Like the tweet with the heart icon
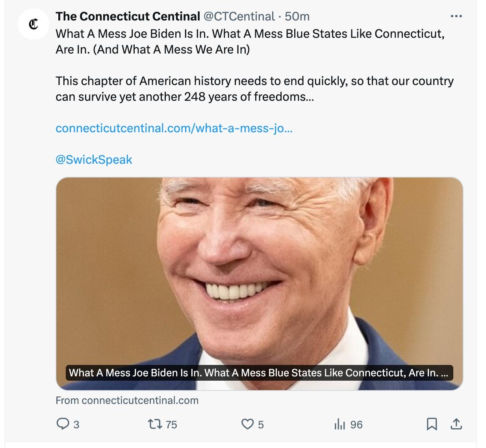 (x=247, y=424)
